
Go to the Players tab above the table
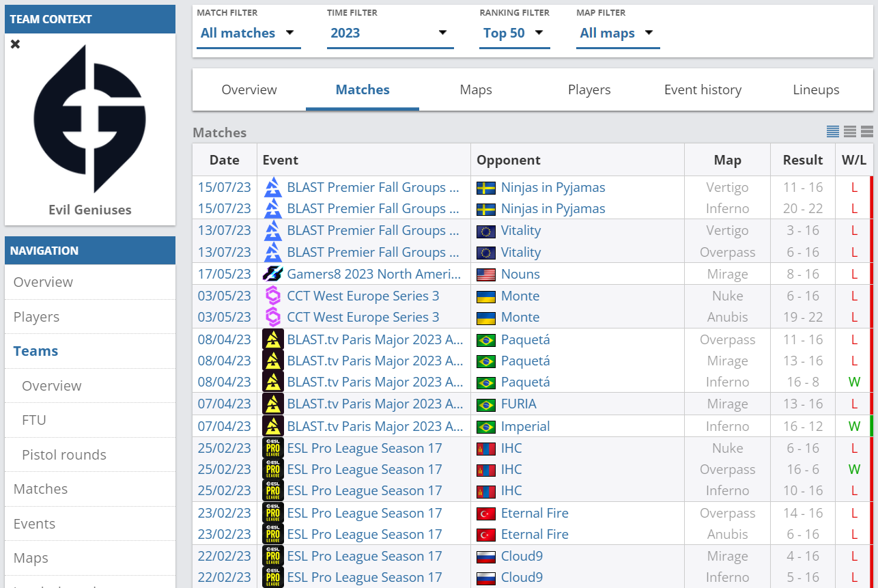[589, 89]
